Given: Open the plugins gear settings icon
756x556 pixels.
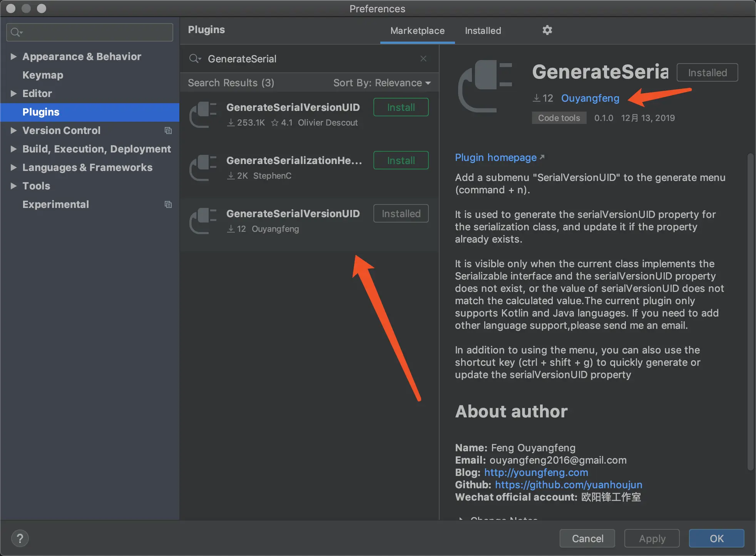Looking at the screenshot, I should pyautogui.click(x=547, y=30).
